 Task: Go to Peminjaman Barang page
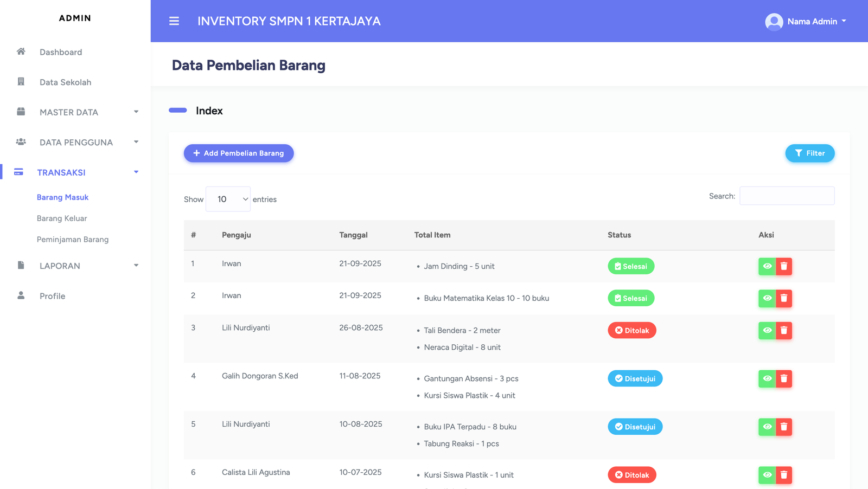(x=73, y=240)
